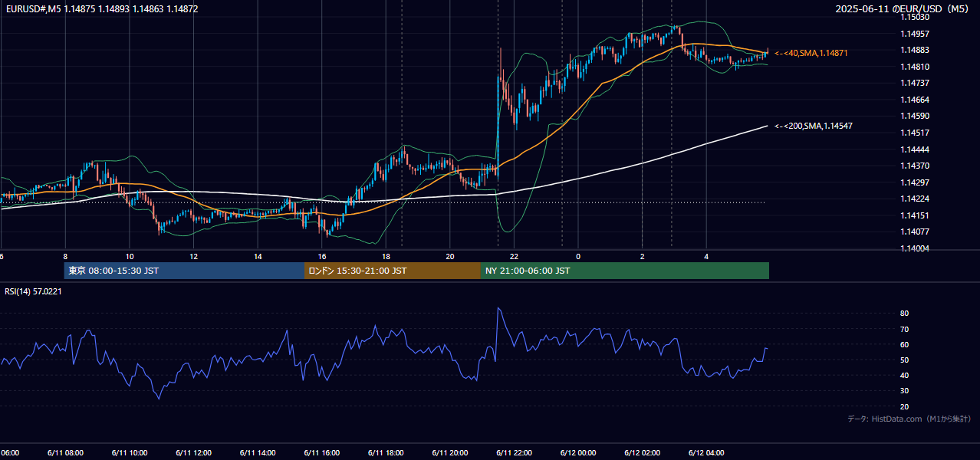Click the データ: HistData.com source note

(909, 419)
